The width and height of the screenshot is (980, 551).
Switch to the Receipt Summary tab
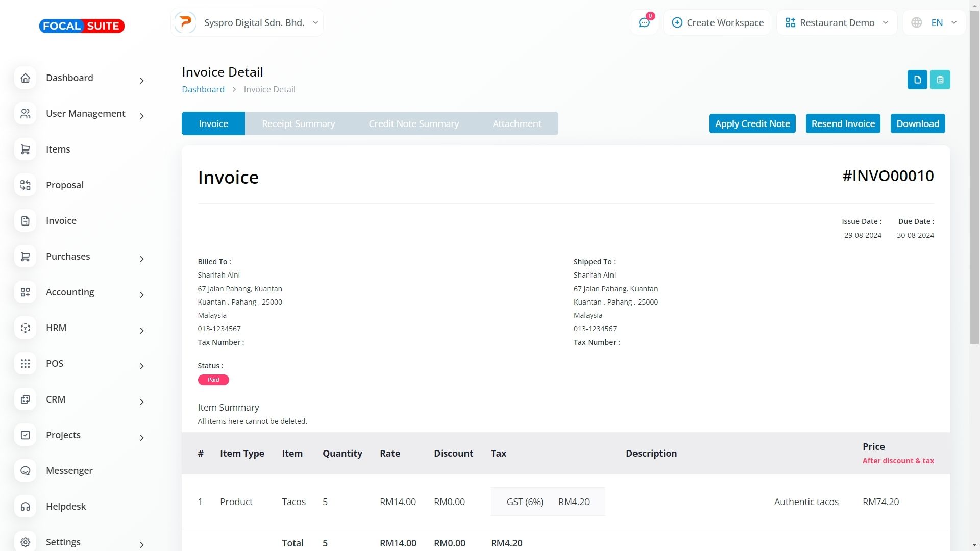pos(298,123)
